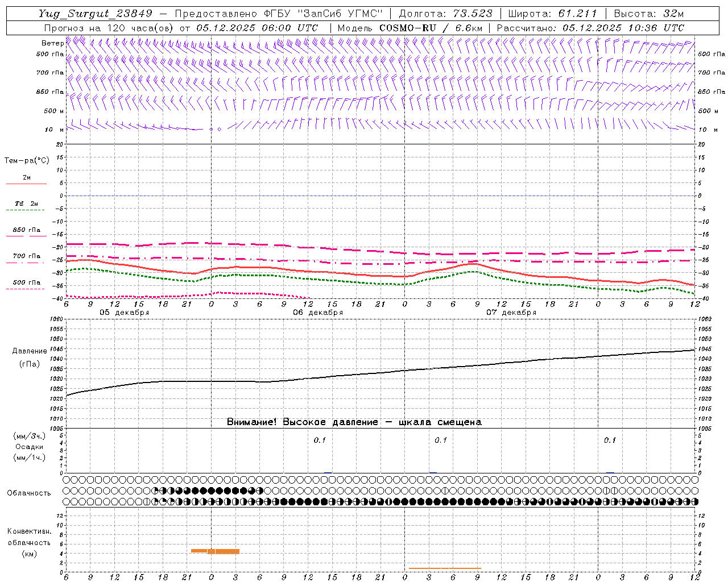Click the thin orange convective bar near 1 km

coord(445,568)
